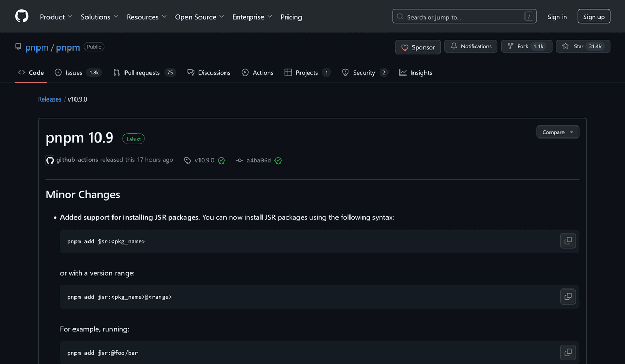Click the text 'For example, running:'
The height and width of the screenshot is (364, 625).
pyautogui.click(x=95, y=329)
